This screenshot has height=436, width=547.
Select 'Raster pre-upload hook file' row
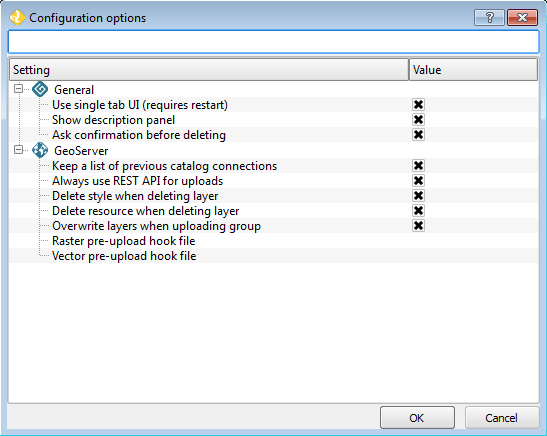274,241
